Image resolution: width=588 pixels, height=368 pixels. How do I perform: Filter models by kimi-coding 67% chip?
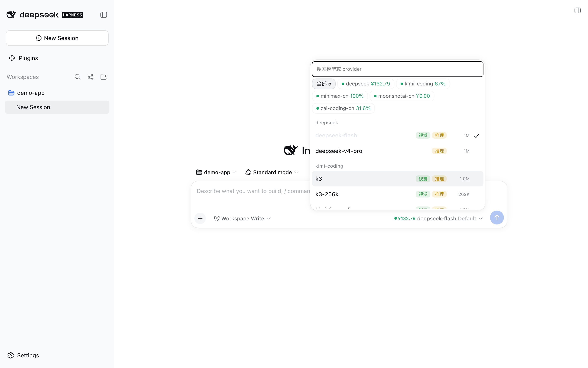(423, 84)
